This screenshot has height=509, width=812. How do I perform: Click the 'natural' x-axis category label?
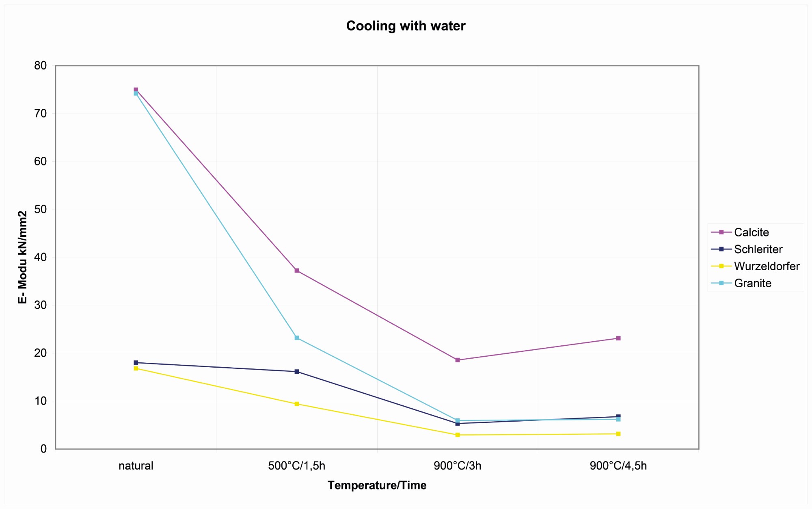pos(136,466)
